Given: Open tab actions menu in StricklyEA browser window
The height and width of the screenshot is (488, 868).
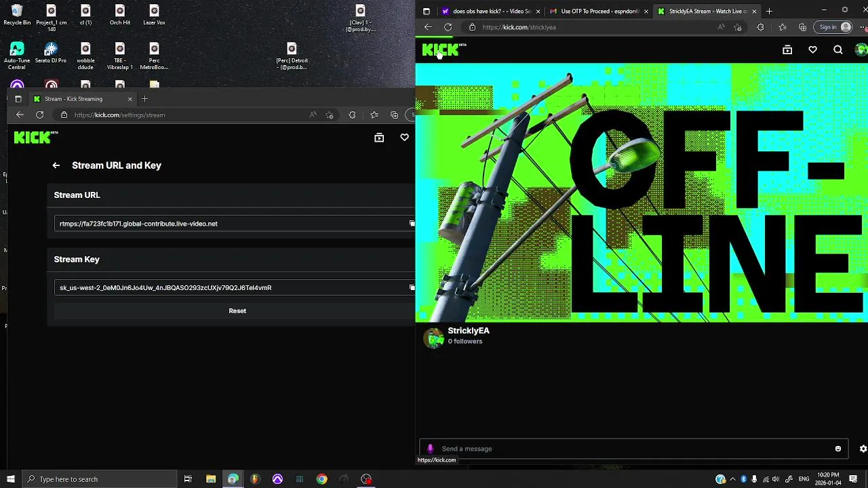Looking at the screenshot, I should [x=426, y=12].
